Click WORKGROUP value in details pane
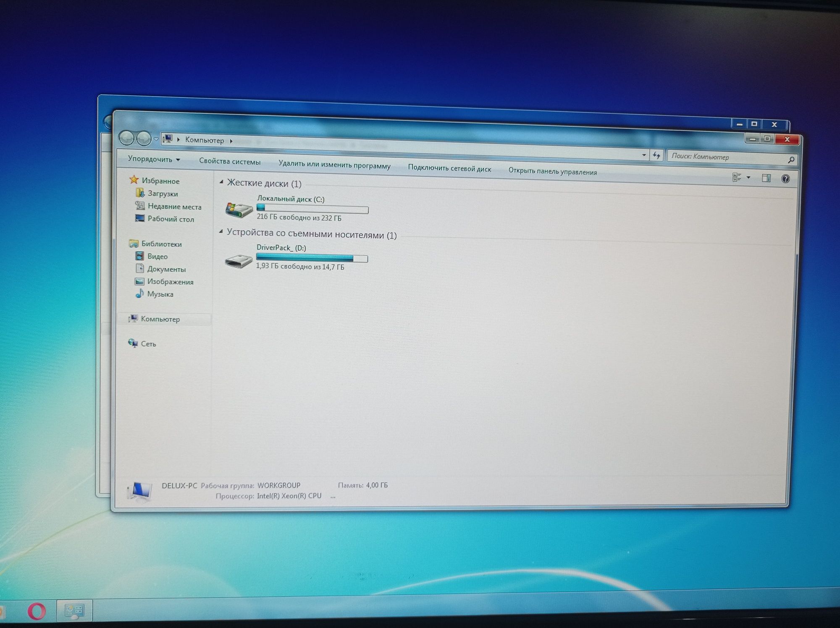 (279, 485)
